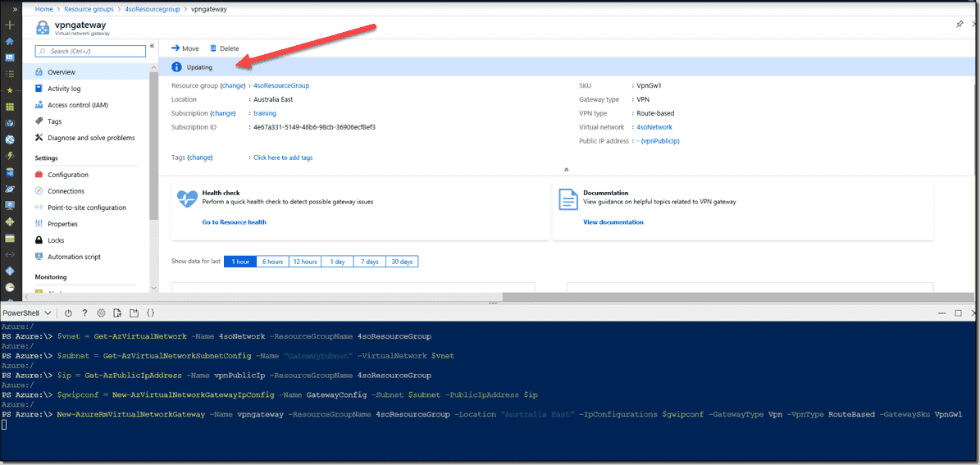
Task: Click Delete command with trash icon
Action: tap(225, 48)
